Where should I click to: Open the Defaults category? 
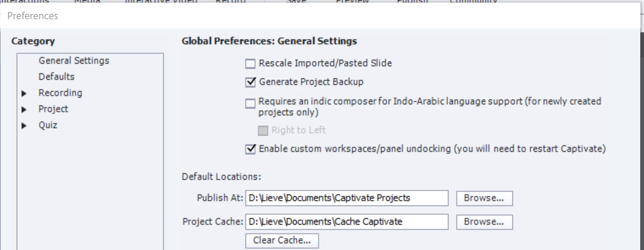coord(56,77)
